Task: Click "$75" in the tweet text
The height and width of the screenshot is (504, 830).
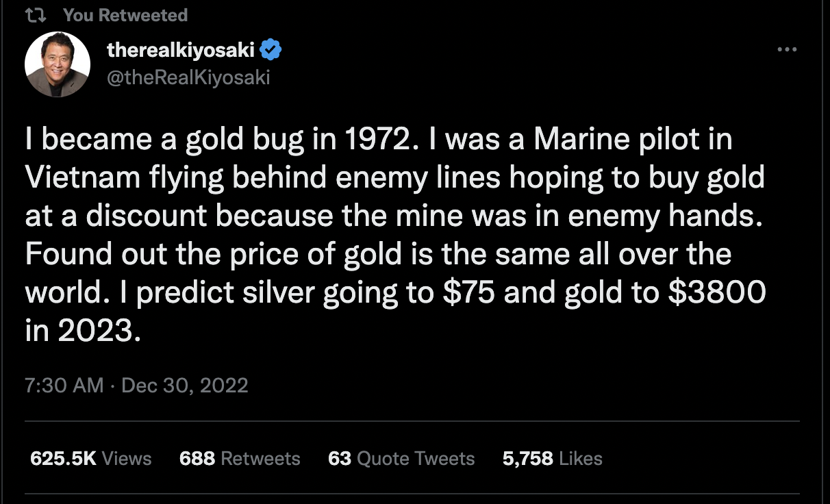Action: pyautogui.click(x=470, y=293)
